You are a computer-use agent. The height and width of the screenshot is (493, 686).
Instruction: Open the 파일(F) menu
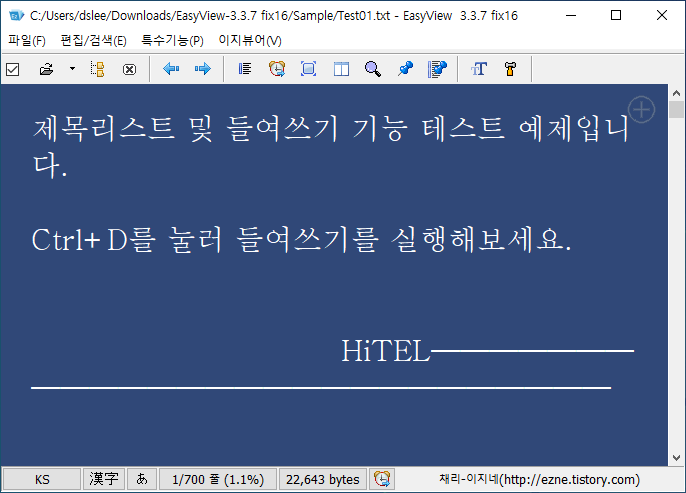(x=27, y=41)
